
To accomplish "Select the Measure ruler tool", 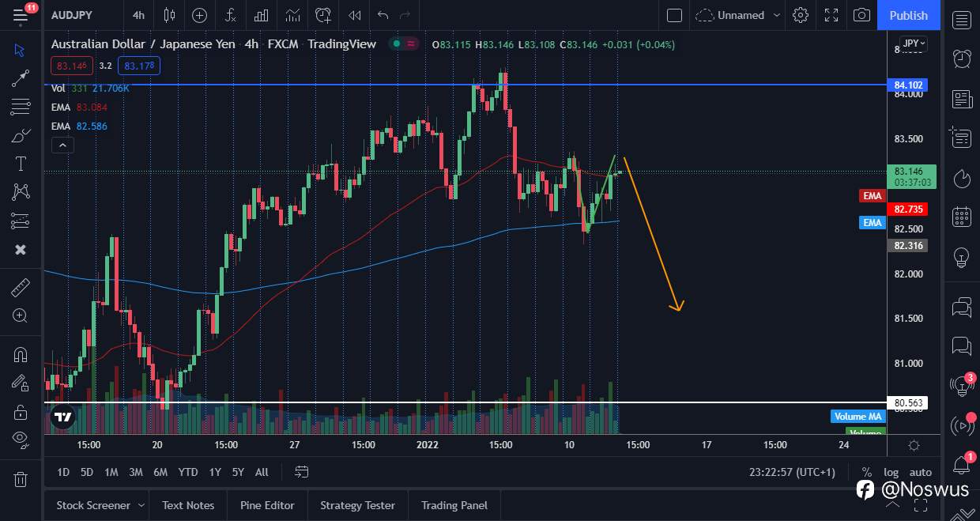I will point(20,287).
